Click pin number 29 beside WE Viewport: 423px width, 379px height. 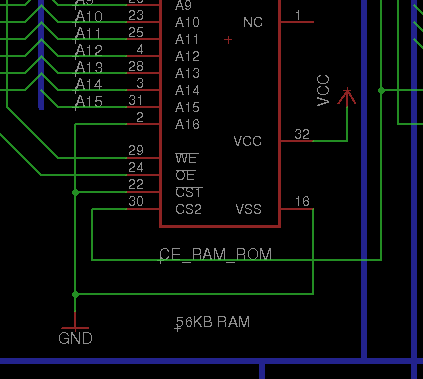click(136, 150)
